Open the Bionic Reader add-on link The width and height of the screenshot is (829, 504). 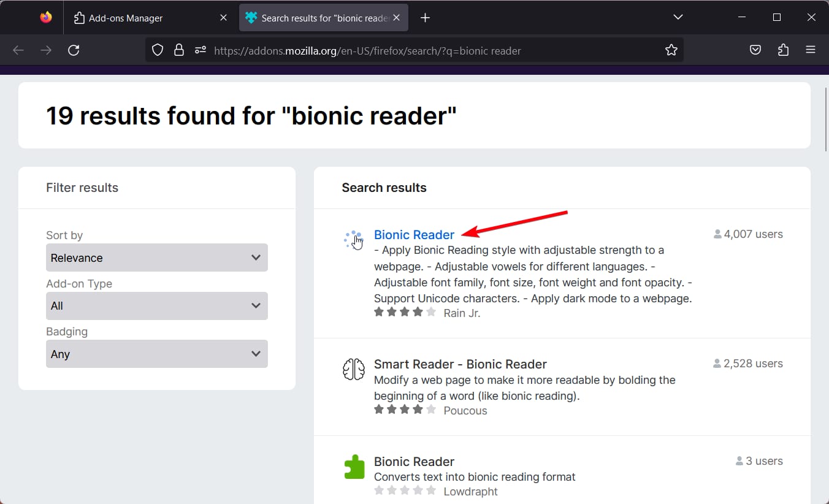tap(414, 234)
